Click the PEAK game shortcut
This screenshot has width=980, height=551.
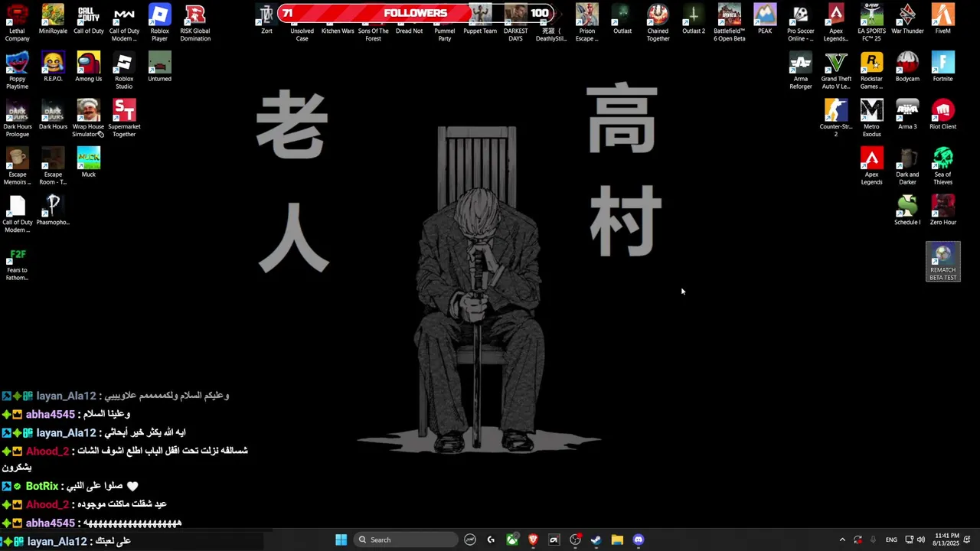click(765, 20)
